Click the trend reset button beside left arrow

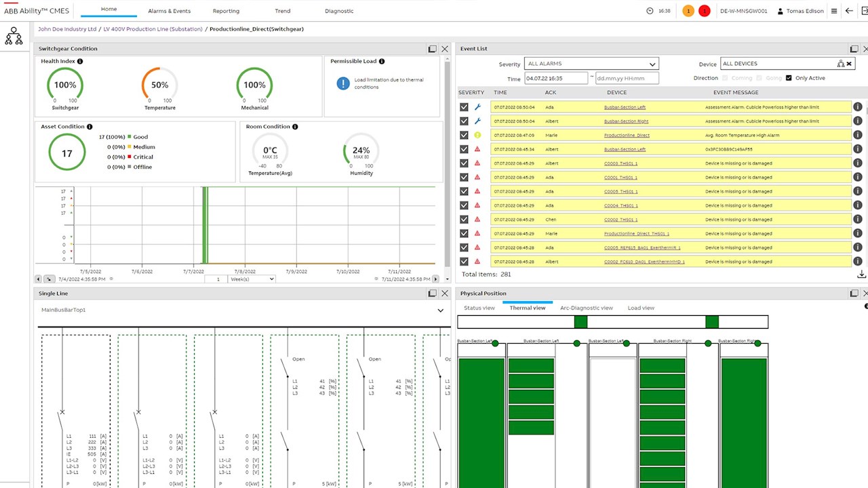49,279
